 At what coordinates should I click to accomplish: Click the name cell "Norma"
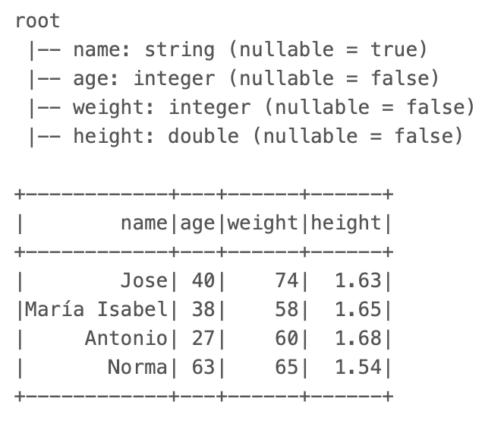point(137,367)
